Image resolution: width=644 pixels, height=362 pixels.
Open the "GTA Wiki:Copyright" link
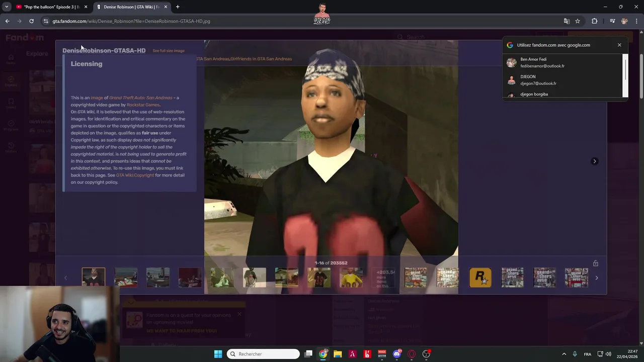click(135, 175)
